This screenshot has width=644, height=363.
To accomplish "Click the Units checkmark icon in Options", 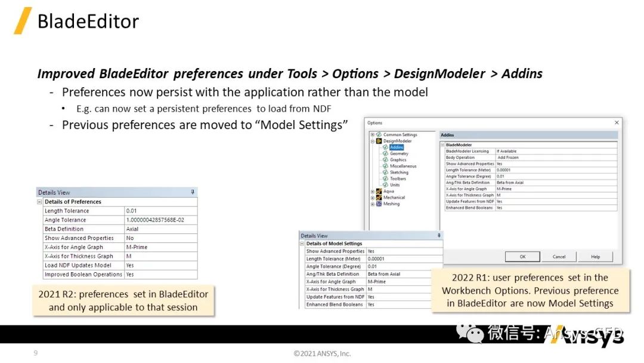I will [385, 184].
